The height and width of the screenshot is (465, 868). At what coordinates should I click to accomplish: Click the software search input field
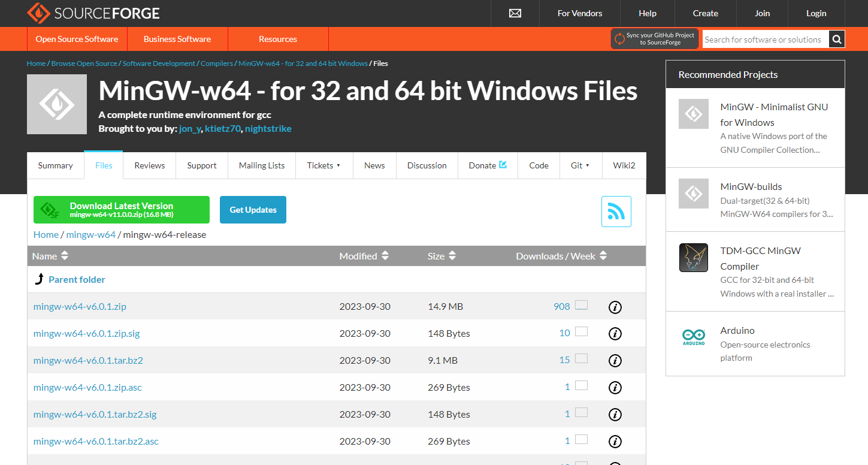pos(764,39)
